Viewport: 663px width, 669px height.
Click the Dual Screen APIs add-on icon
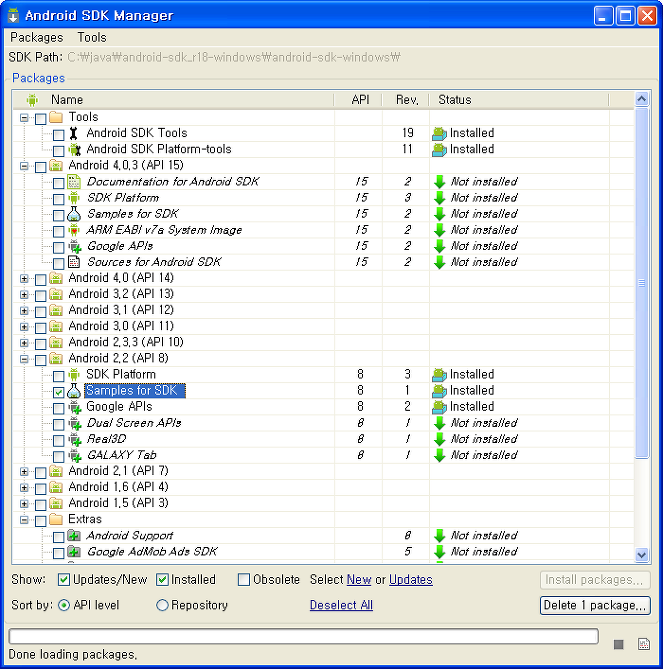coord(75,423)
